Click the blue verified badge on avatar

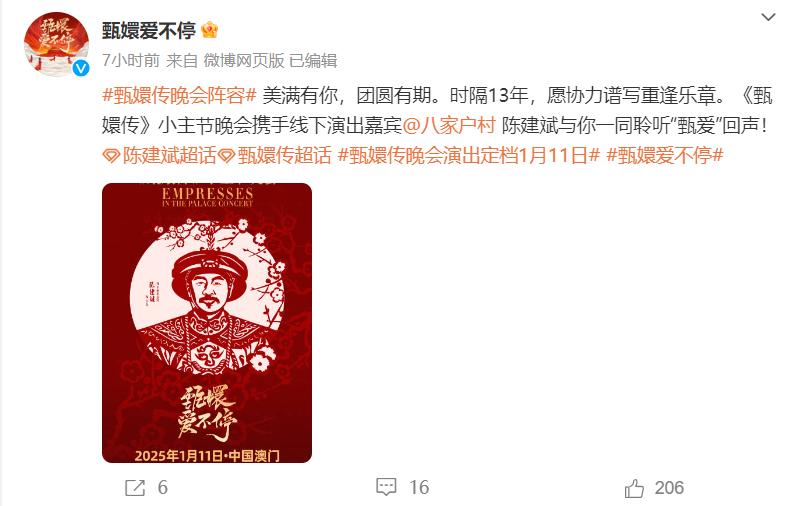pos(81,68)
